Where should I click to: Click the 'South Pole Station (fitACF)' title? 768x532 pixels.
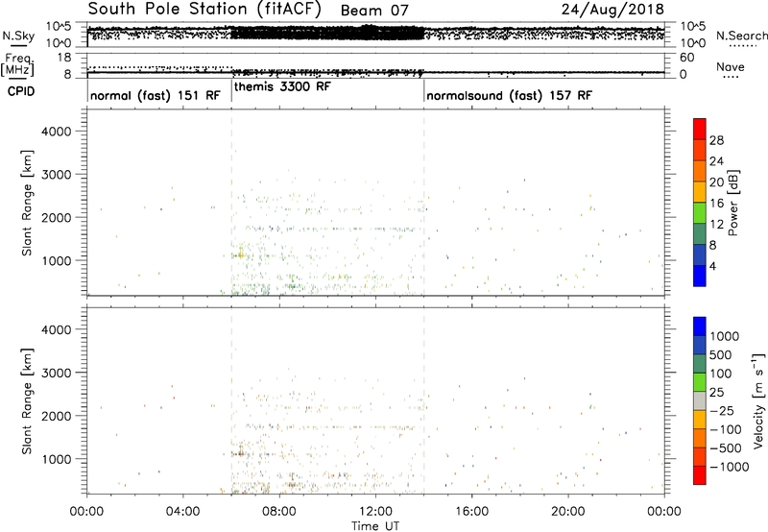pos(204,10)
